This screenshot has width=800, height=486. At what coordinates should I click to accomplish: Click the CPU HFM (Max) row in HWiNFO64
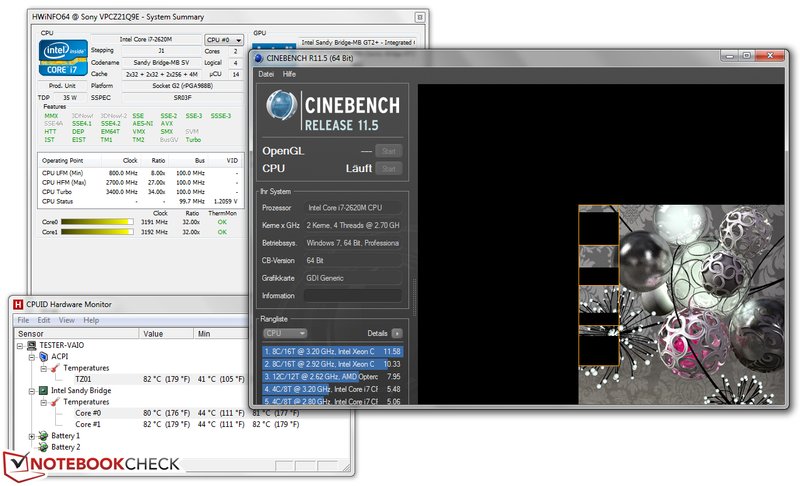click(140, 182)
